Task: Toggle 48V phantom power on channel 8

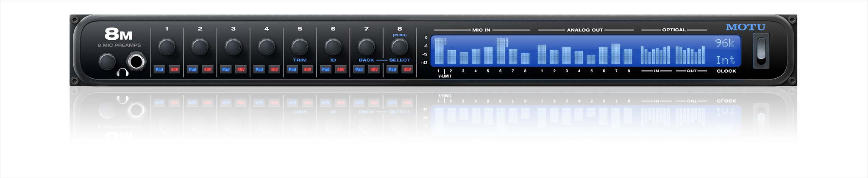Action: coord(407,69)
